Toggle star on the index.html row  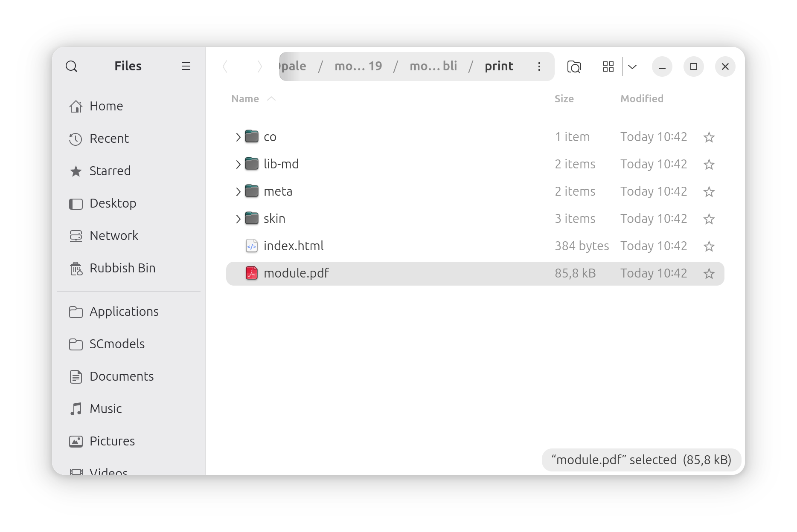coord(709,246)
